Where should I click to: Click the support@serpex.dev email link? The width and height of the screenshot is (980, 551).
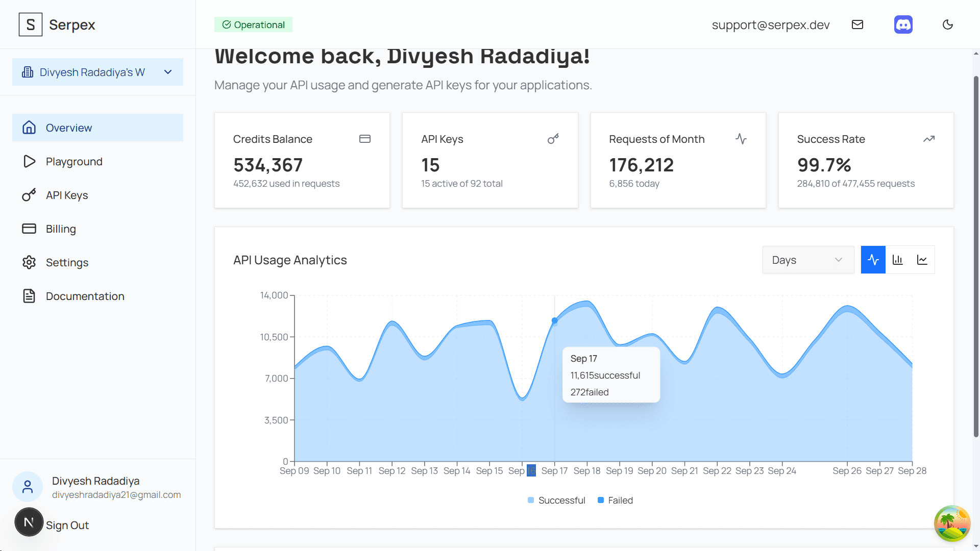click(770, 24)
